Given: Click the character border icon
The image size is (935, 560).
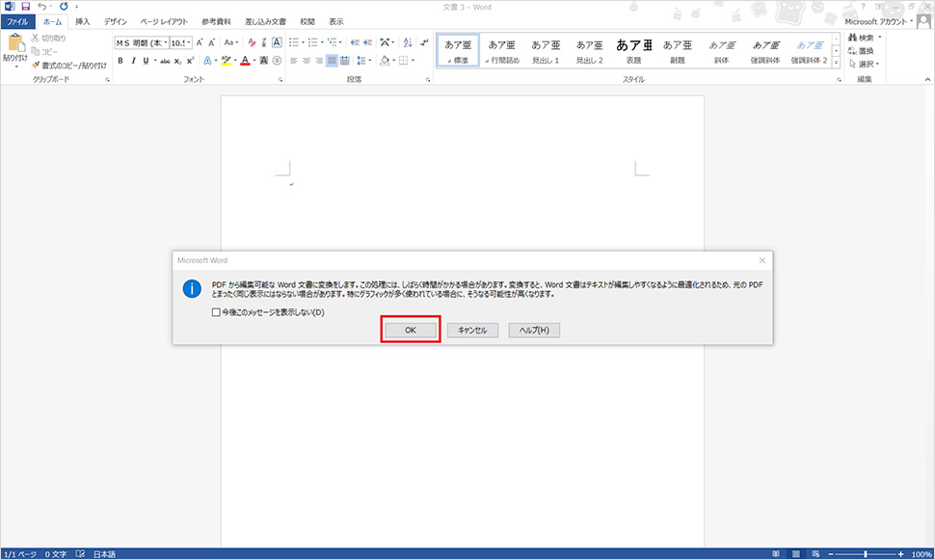Looking at the screenshot, I should (277, 43).
